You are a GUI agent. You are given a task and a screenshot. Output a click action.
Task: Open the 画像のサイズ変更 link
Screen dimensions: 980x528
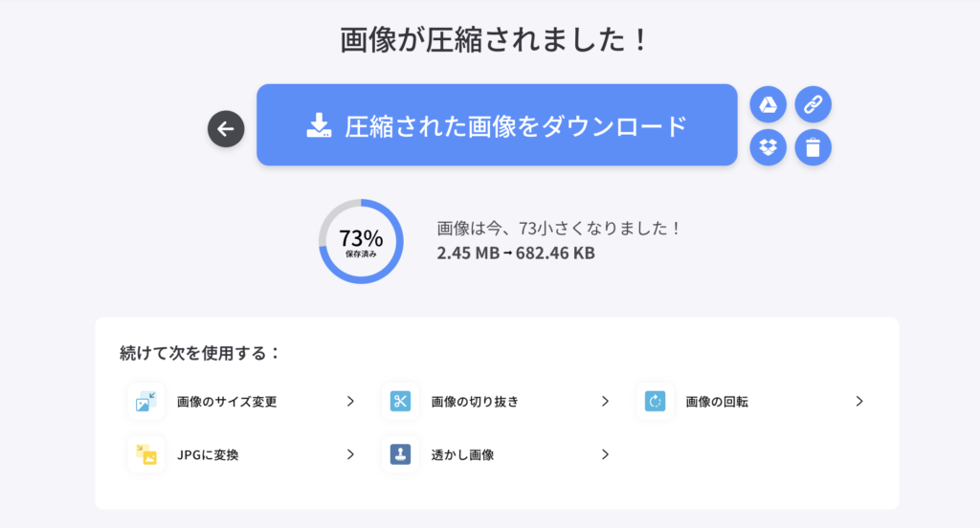pos(227,402)
